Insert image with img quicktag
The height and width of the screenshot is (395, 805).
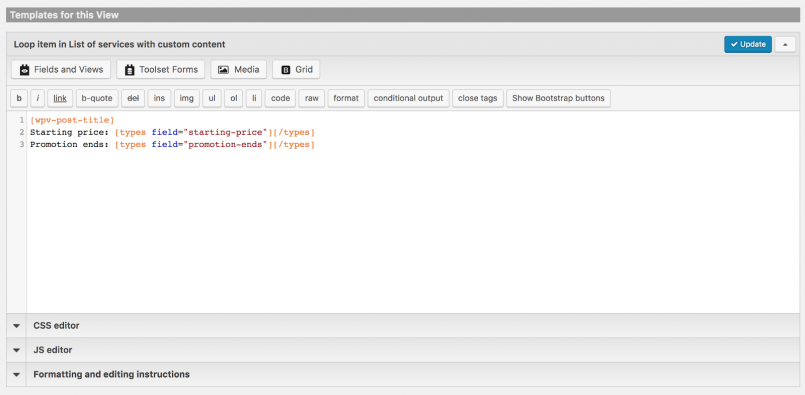pos(186,98)
